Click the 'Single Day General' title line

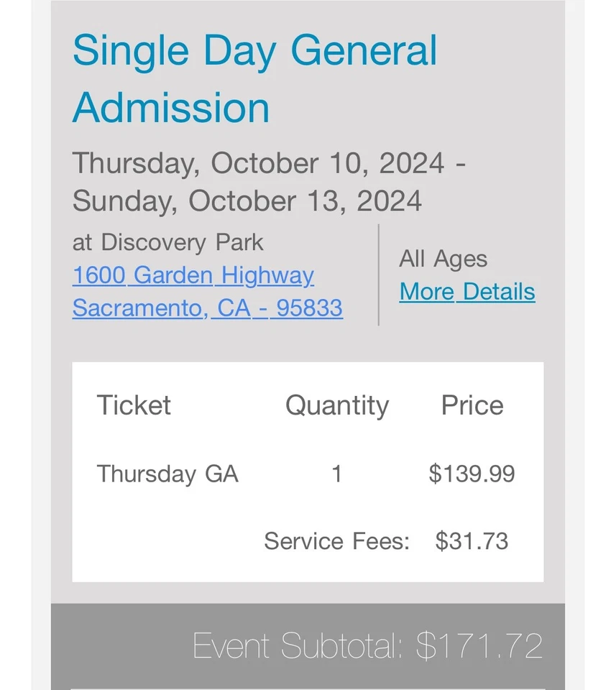point(254,51)
